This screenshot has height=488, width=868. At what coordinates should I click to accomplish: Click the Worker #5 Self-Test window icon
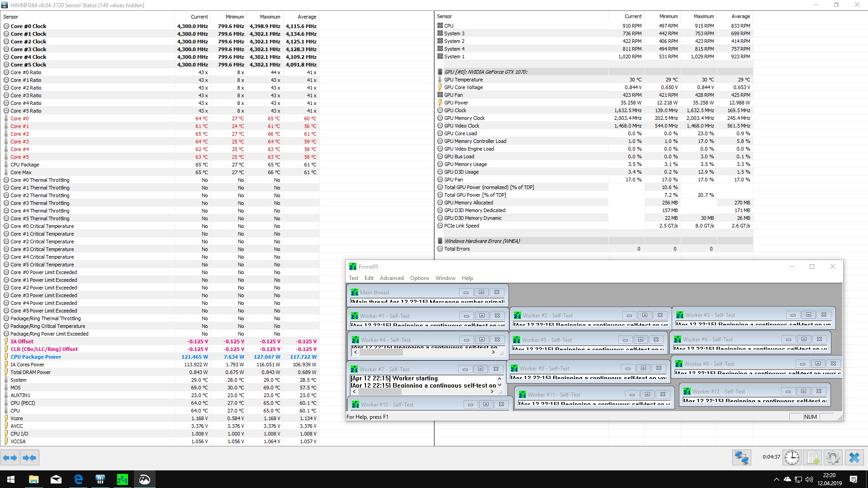(517, 340)
